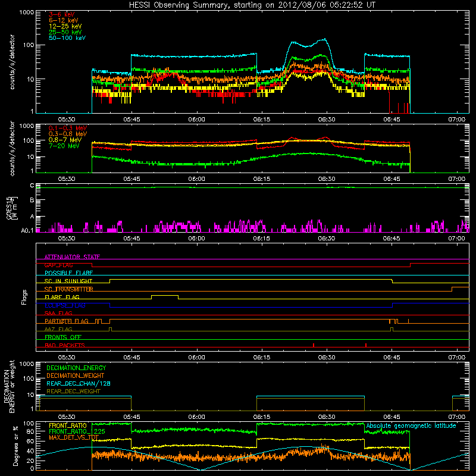Click the green FRONT_RATIO_1225 legend label
The height and width of the screenshot is (476, 476).
[x=77, y=431]
